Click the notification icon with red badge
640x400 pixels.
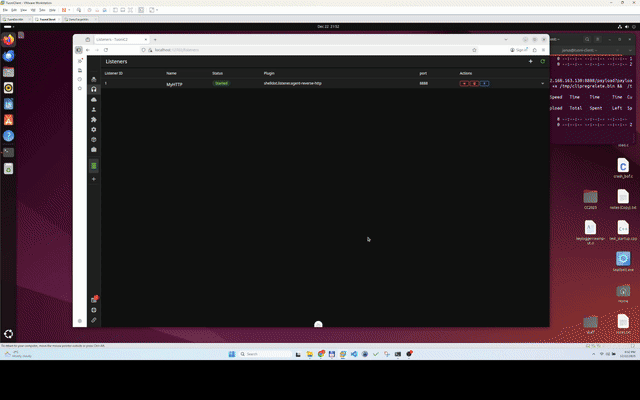(94, 299)
